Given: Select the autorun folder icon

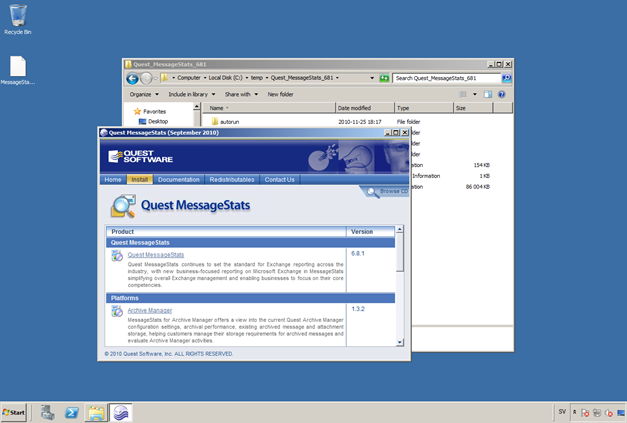Looking at the screenshot, I should tap(215, 122).
